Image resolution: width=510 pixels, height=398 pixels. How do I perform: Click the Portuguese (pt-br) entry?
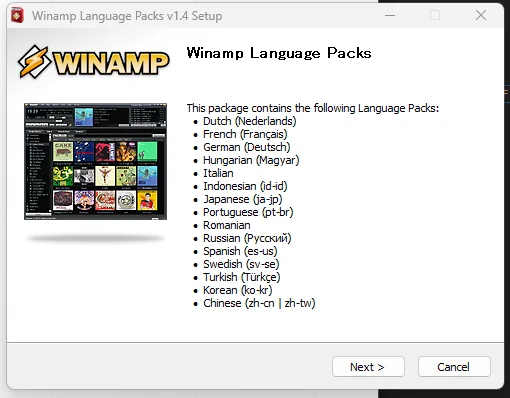click(x=248, y=212)
